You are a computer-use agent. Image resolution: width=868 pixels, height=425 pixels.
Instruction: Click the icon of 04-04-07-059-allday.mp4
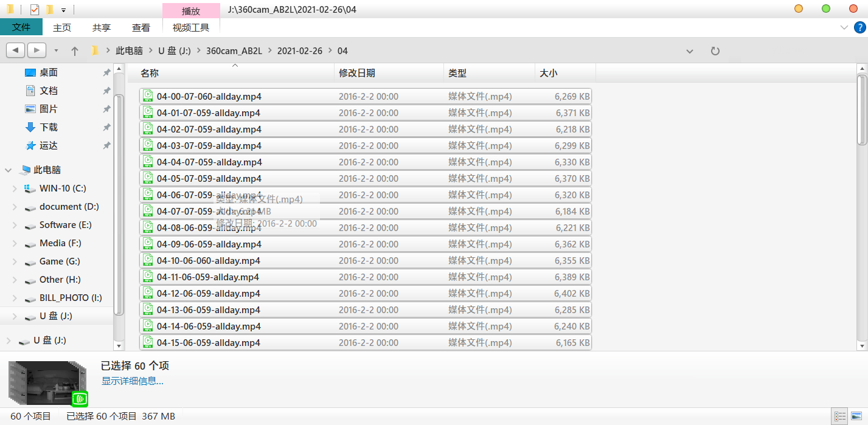coord(148,162)
